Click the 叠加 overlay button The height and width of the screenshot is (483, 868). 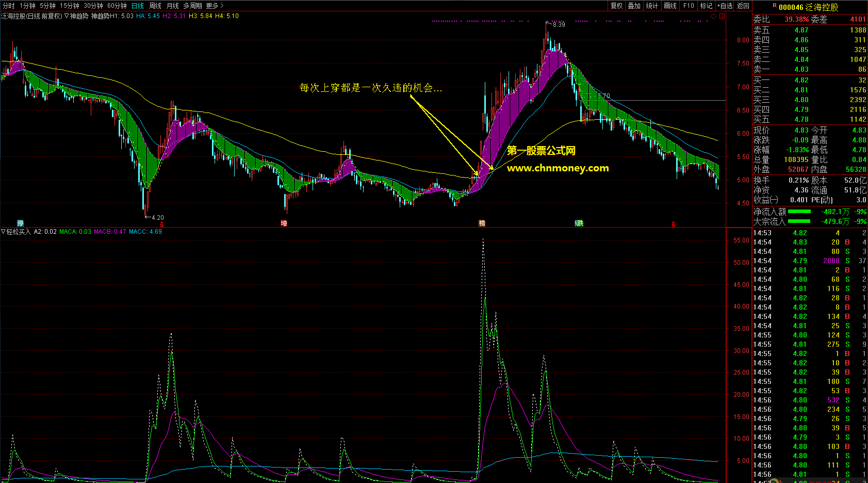tap(634, 6)
